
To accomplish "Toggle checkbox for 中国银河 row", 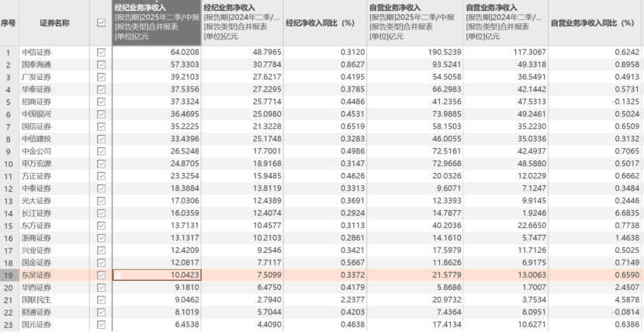I will click(x=101, y=114).
